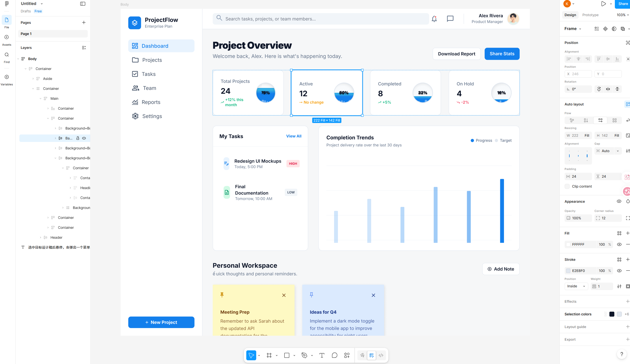Open the Untitled file name dropdown
630x364 pixels.
(42, 4)
